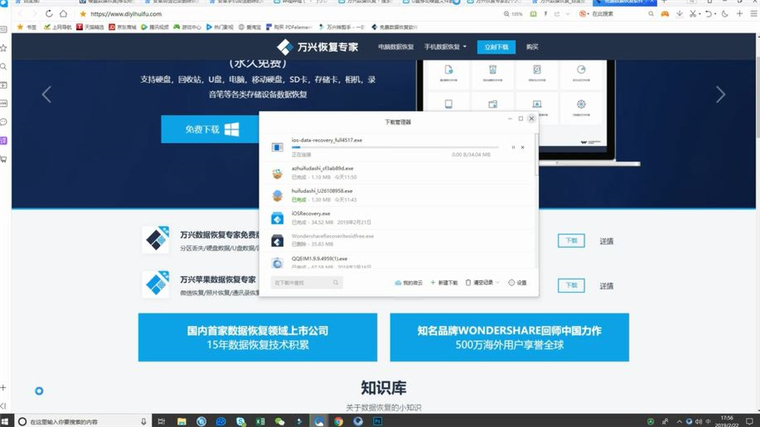
Task: Open the shopping cart sidebar icon
Action: [x=3, y=159]
